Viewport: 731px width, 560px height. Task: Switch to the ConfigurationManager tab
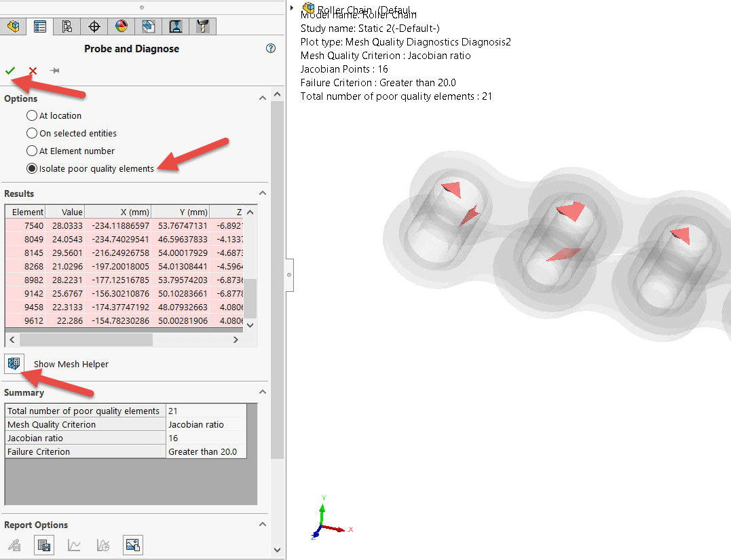coord(67,26)
